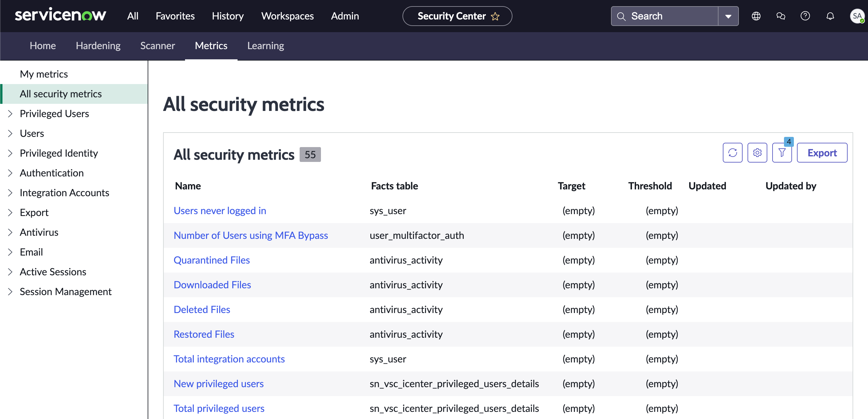Sort by the Name column header
Image resolution: width=868 pixels, height=419 pixels.
pyautogui.click(x=188, y=186)
